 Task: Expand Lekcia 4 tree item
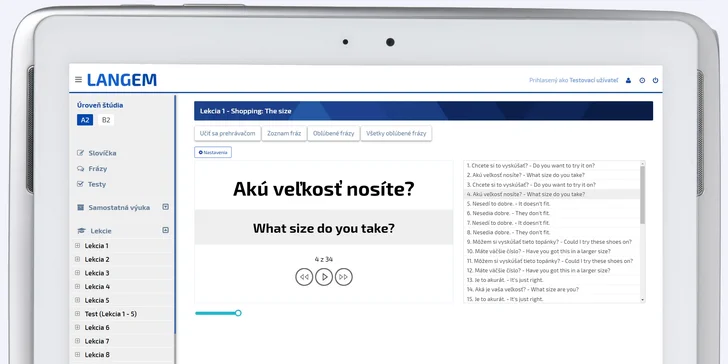(78, 286)
